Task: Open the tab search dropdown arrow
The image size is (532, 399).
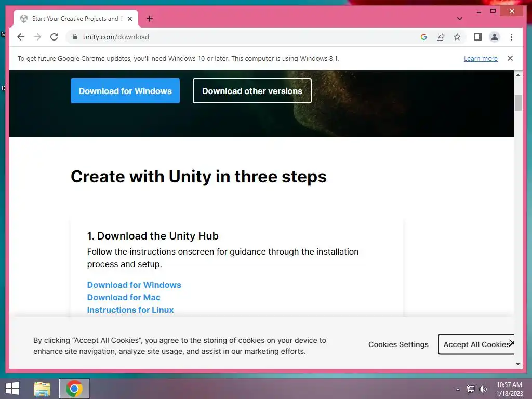Action: click(x=460, y=19)
